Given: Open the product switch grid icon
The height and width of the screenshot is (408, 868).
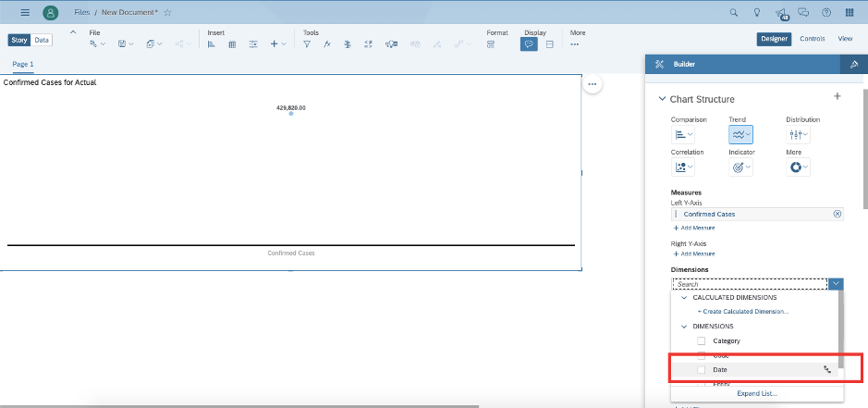Looking at the screenshot, I should [850, 12].
